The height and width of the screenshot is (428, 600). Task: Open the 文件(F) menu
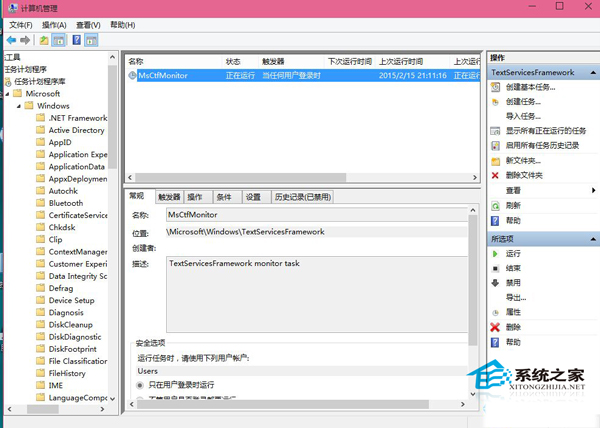pyautogui.click(x=21, y=25)
